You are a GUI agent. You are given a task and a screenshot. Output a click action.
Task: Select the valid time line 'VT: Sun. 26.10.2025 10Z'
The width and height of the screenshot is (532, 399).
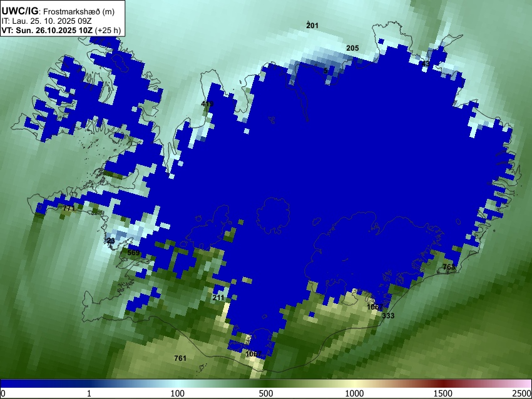click(x=47, y=31)
